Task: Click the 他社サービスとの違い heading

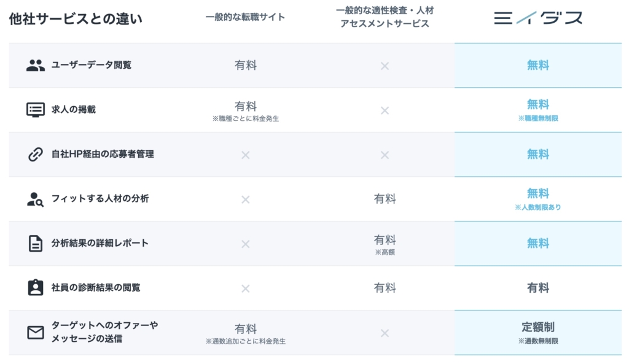Action: coord(76,19)
